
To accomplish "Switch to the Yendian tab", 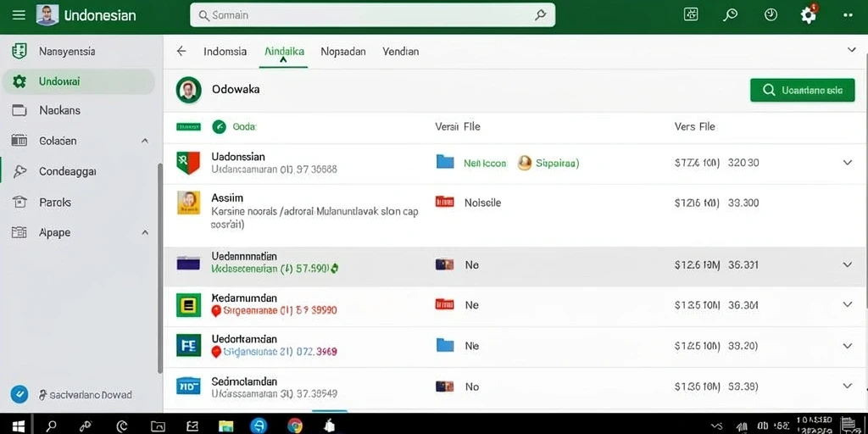I will pos(401,52).
